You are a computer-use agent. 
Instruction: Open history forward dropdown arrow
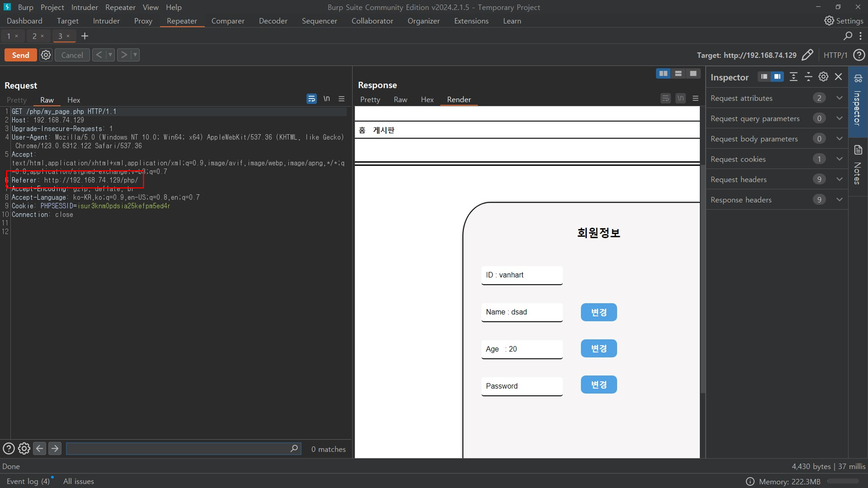135,55
